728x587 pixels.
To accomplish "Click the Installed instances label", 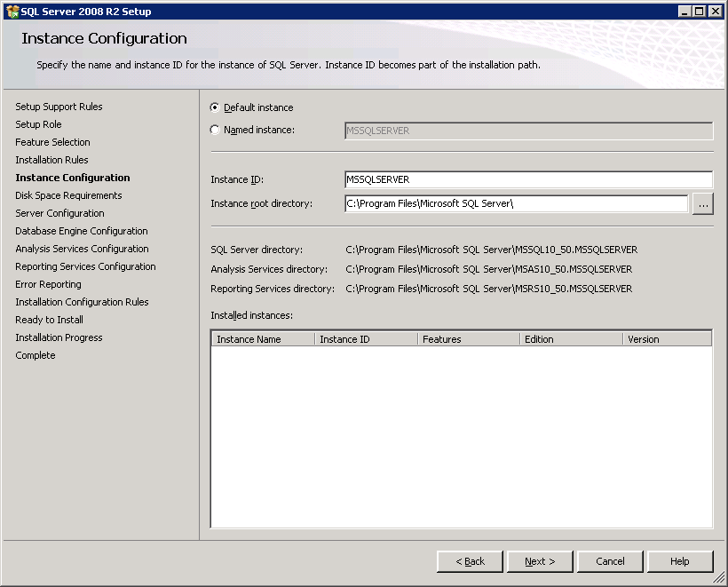I will pyautogui.click(x=251, y=316).
